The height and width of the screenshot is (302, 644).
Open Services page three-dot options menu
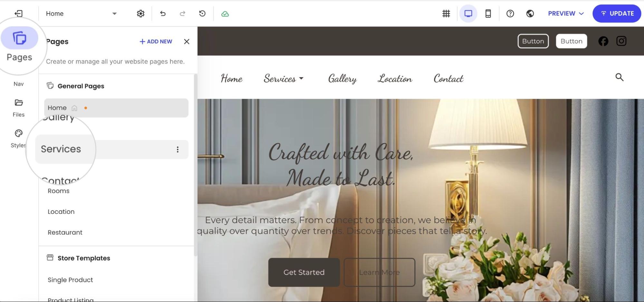(x=178, y=149)
